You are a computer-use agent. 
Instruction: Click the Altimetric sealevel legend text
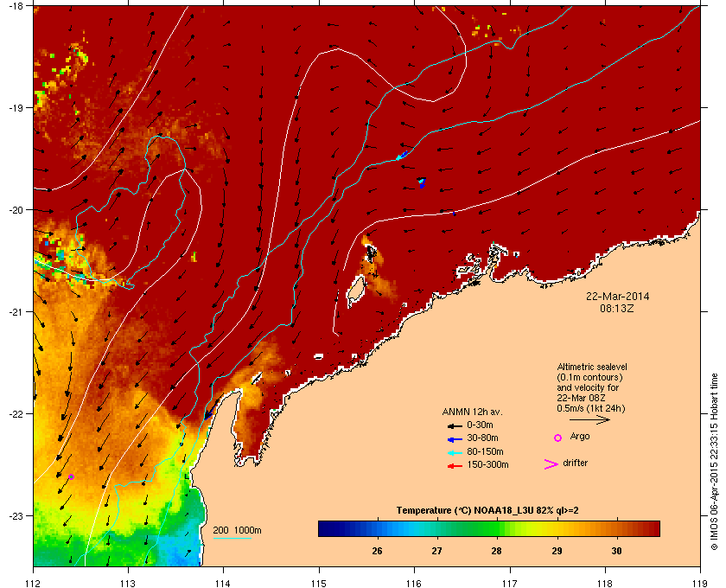pos(592,367)
